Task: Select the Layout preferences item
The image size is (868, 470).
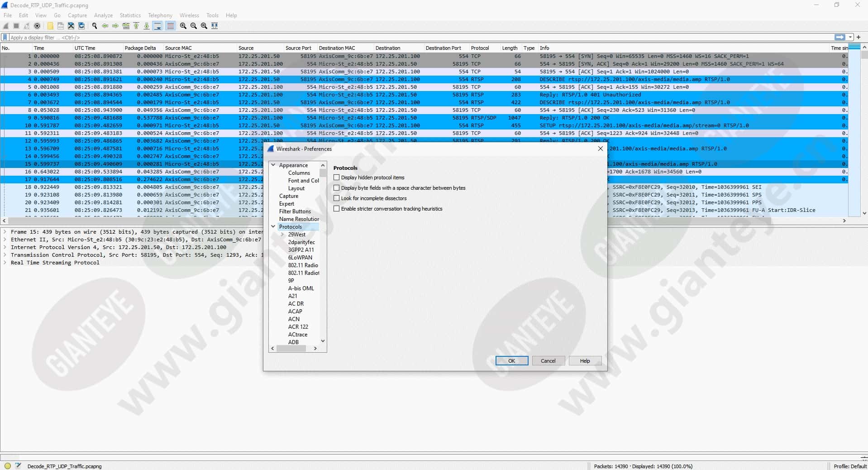Action: point(296,188)
